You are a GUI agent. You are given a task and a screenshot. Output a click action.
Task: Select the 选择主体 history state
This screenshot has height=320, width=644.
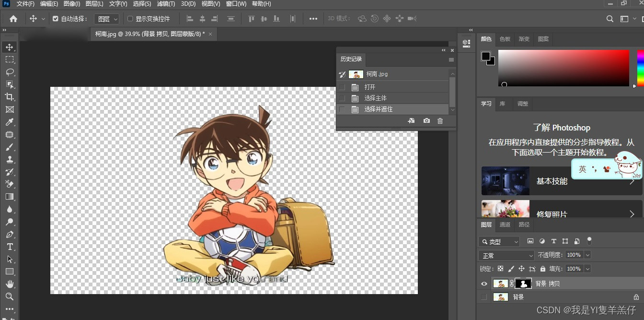click(392, 98)
